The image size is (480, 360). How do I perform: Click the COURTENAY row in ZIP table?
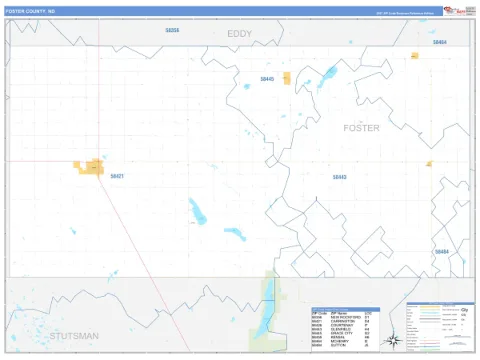tap(341, 325)
